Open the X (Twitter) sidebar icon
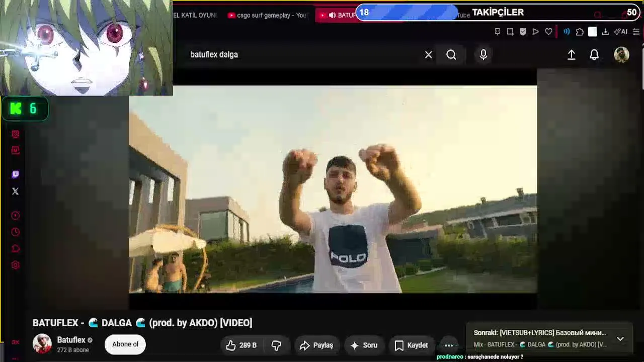The width and height of the screenshot is (644, 362). (16, 191)
